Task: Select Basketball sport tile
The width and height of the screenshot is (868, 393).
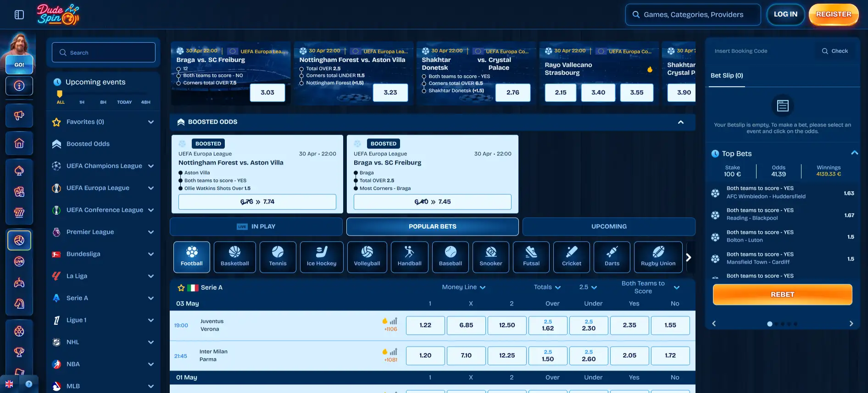Action: tap(235, 257)
